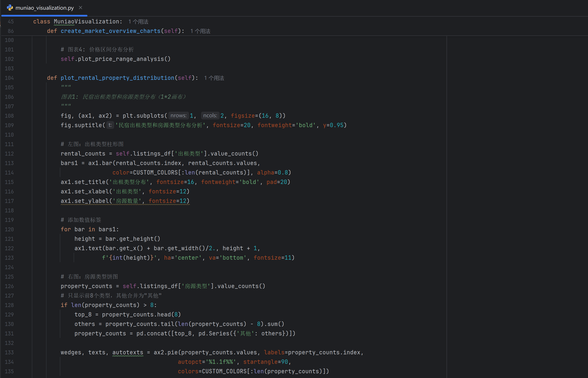Close the muniao_visualization.py tab
Screen dimensions: 588x378
[80, 8]
